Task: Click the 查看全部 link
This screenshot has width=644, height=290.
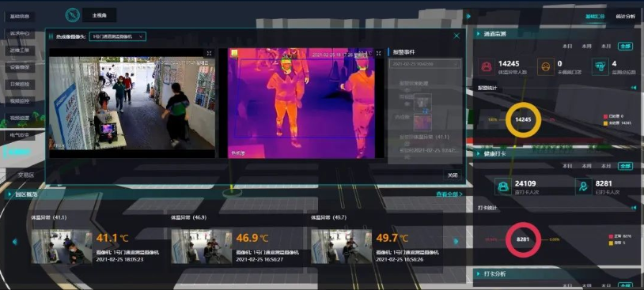Action: 449,194
